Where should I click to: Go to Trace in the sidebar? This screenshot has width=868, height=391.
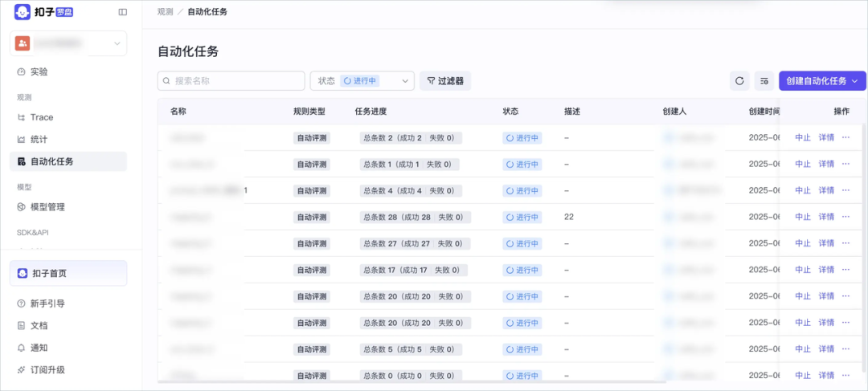pos(41,117)
